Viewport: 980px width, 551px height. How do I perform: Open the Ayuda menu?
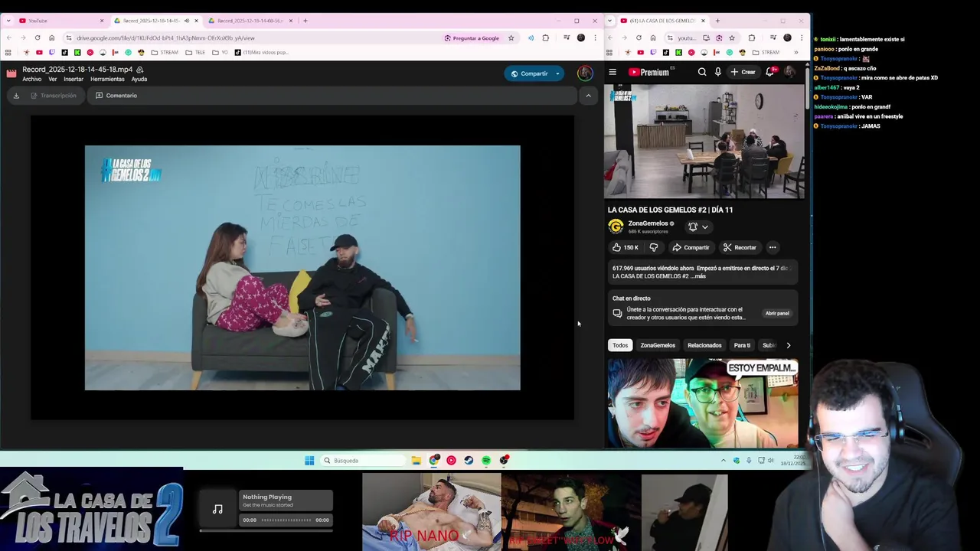pos(139,79)
